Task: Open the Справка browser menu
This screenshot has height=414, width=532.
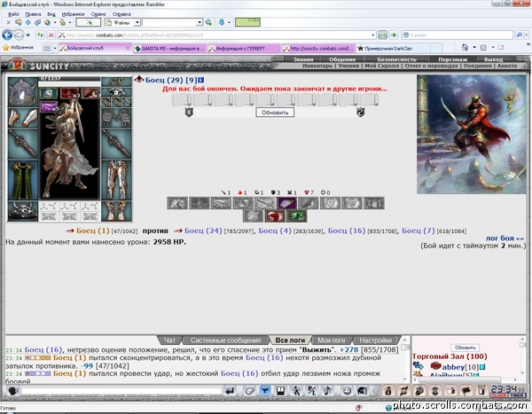Action: [121, 14]
